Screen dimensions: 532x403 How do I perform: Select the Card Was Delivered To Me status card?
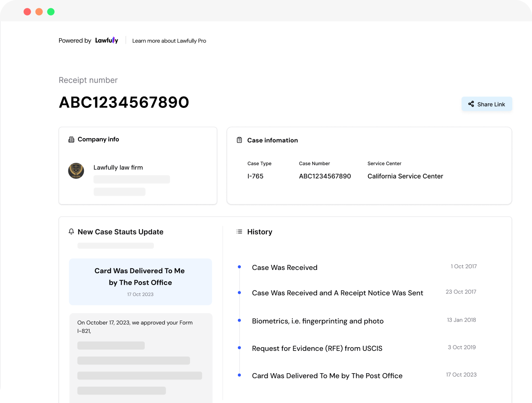140,281
